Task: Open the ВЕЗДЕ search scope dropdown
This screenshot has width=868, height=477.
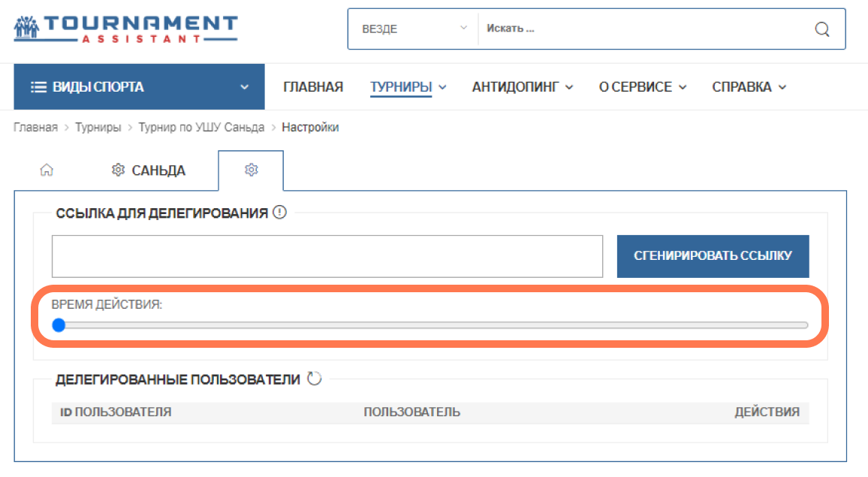Action: pyautogui.click(x=414, y=29)
